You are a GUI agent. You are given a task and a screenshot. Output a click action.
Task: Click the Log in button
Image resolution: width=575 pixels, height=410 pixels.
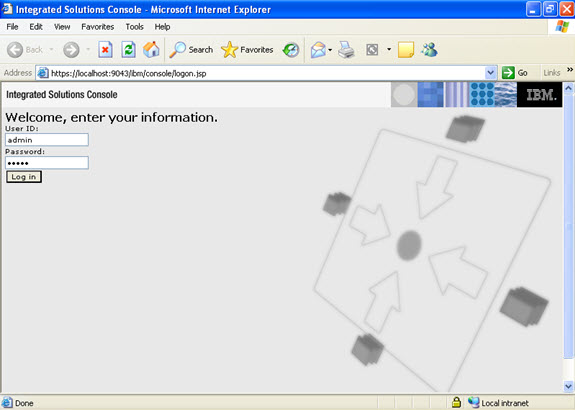click(24, 177)
